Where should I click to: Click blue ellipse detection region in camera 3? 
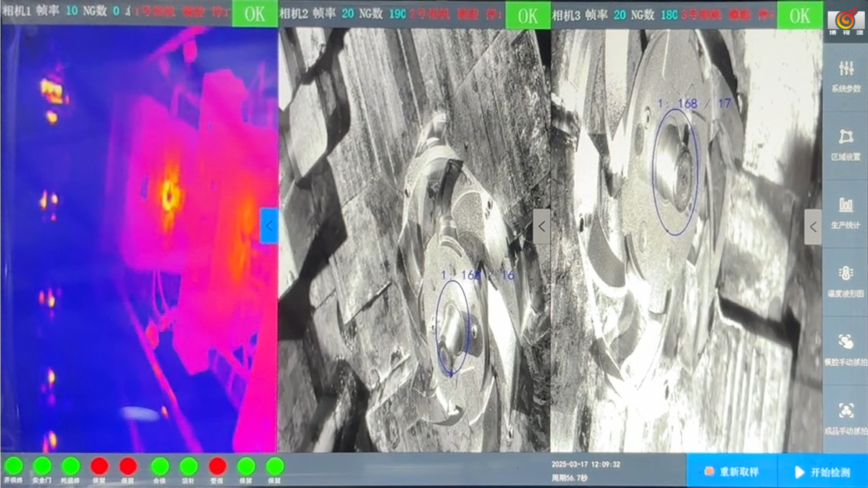click(675, 172)
